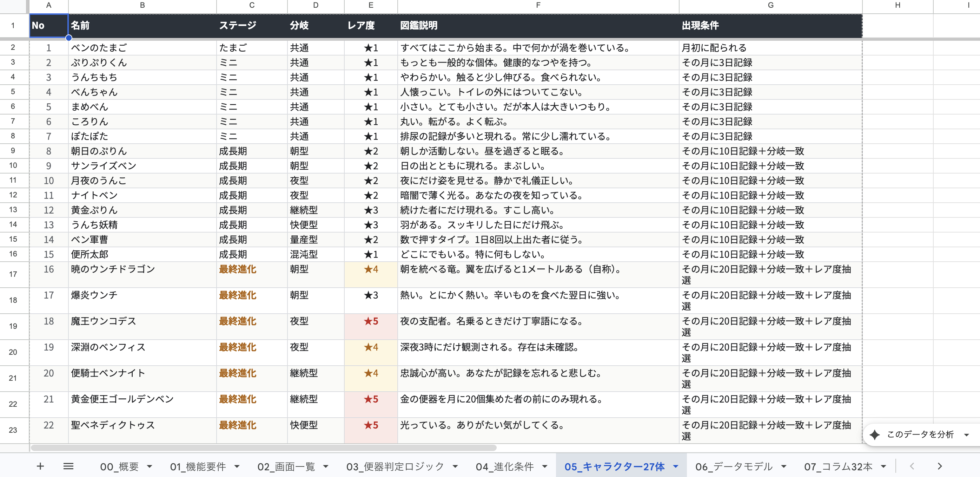The width and height of the screenshot is (980, 477).
Task: Click the cell 月初に配られる
Action: [x=770, y=48]
